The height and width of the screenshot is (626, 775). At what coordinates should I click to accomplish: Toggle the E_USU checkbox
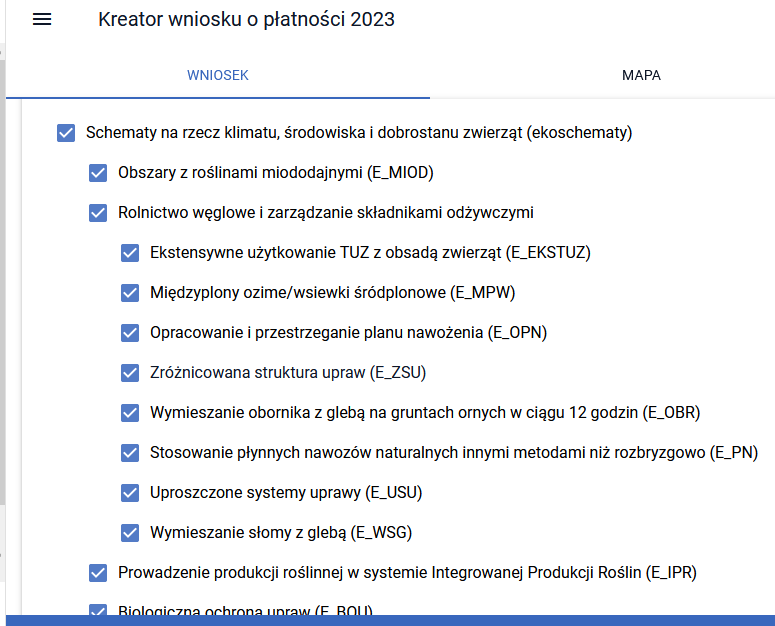(x=130, y=492)
